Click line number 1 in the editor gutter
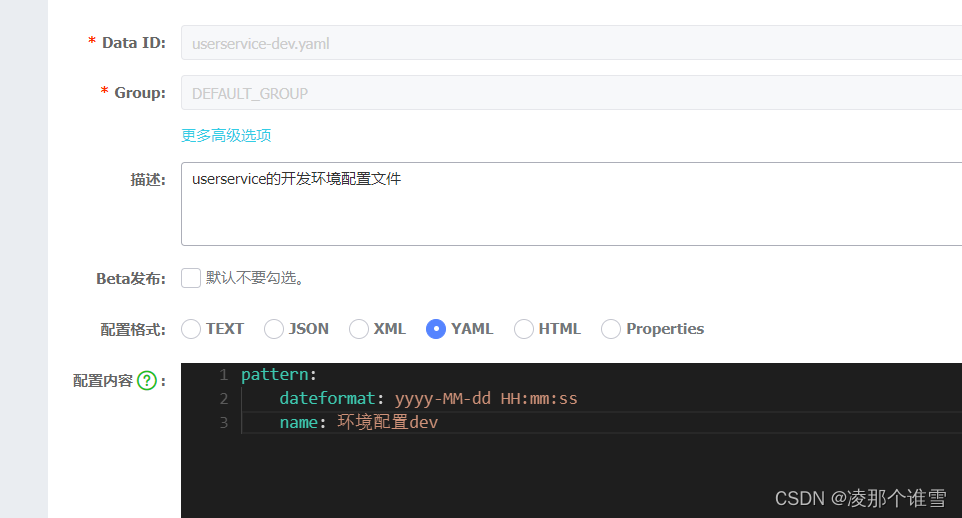Image resolution: width=962 pixels, height=518 pixels. point(224,375)
